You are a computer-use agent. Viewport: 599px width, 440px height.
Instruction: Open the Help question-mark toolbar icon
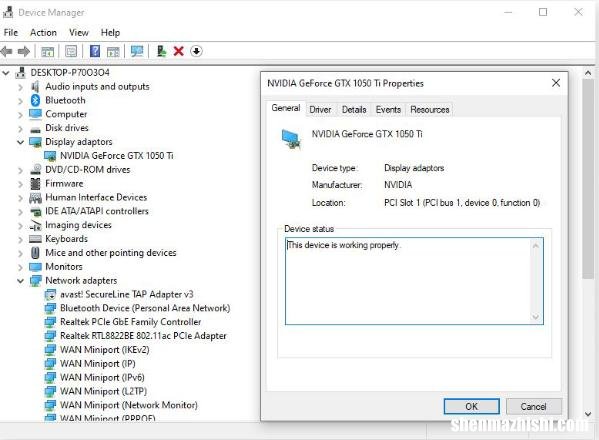point(94,51)
